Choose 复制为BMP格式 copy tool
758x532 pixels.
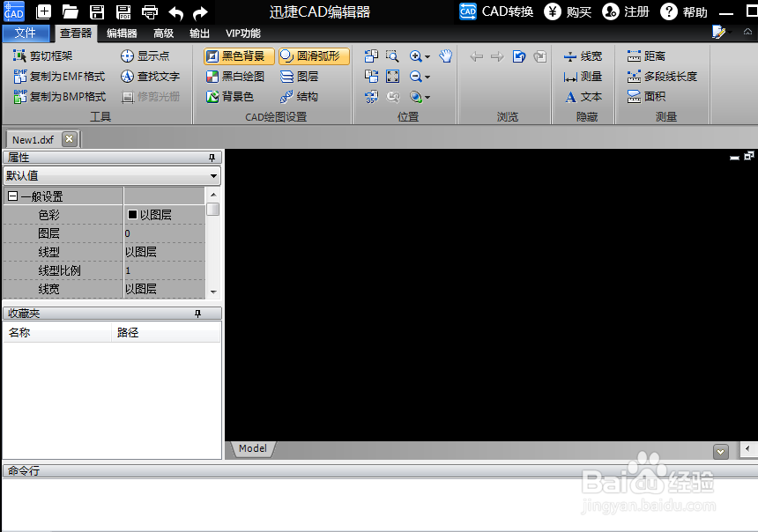pyautogui.click(x=59, y=97)
